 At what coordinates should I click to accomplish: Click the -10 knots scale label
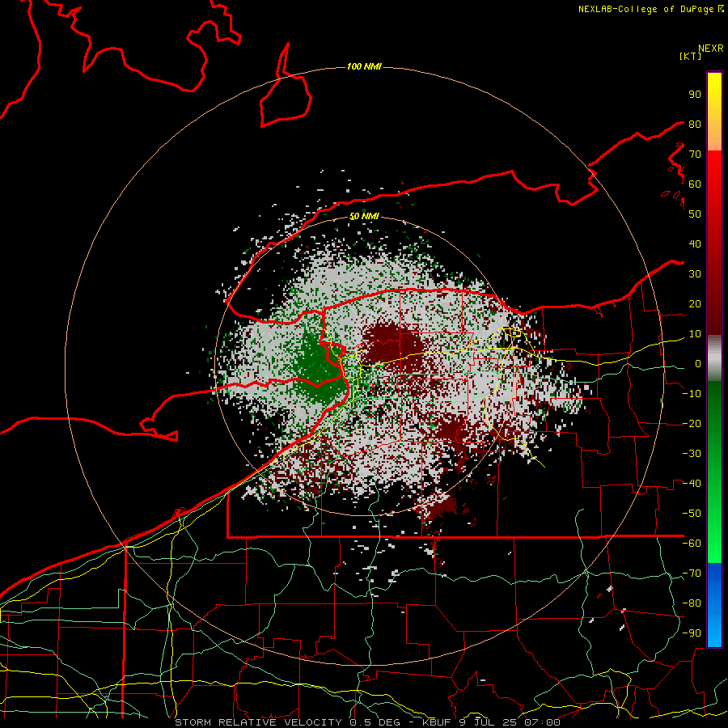point(692,394)
